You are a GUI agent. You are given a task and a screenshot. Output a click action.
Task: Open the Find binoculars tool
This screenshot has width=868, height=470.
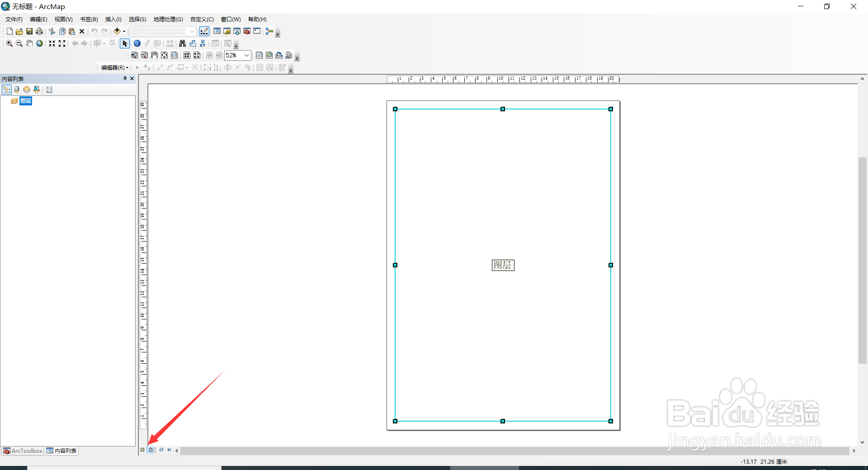[x=182, y=43]
